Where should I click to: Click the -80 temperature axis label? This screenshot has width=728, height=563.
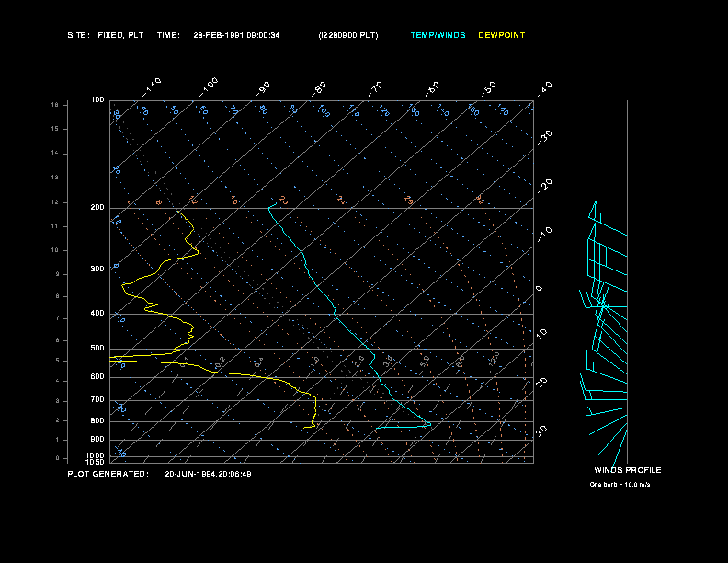point(319,88)
